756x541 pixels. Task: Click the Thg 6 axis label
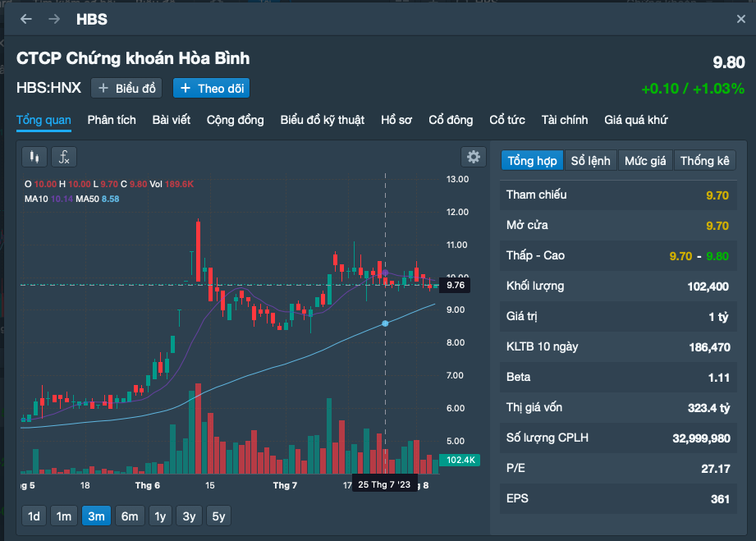click(x=148, y=485)
